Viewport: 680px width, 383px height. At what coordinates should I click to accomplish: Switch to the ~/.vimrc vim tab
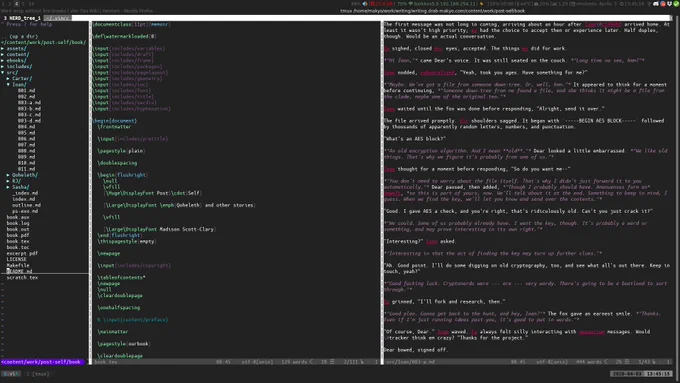coord(57,18)
